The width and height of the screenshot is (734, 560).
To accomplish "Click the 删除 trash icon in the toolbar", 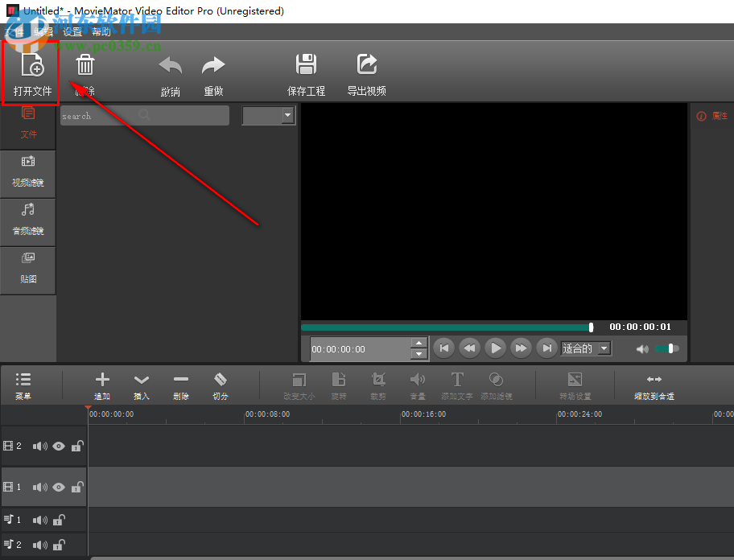I will (x=85, y=64).
